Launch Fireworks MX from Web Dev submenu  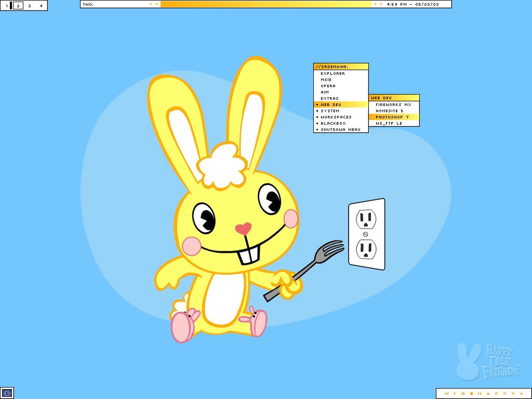point(394,104)
